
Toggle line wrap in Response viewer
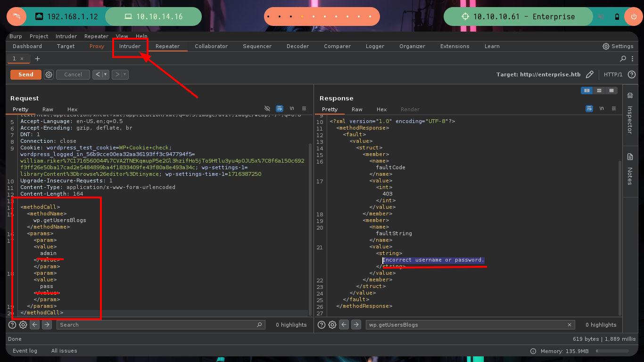(589, 108)
